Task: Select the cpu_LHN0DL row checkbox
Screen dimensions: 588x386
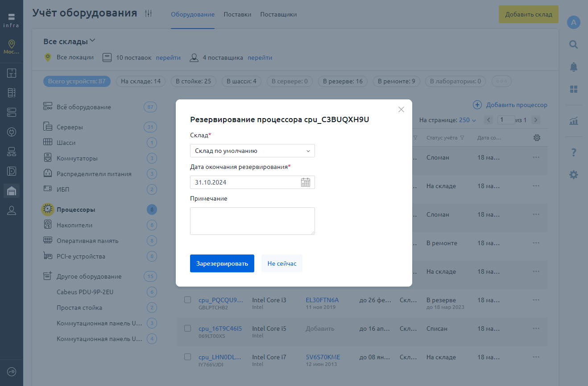Action: [x=188, y=357]
